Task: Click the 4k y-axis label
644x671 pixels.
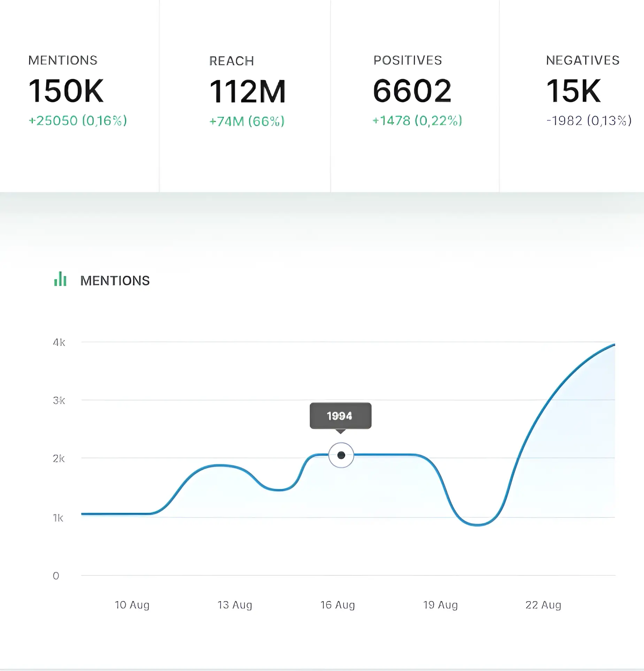Action: pos(59,342)
